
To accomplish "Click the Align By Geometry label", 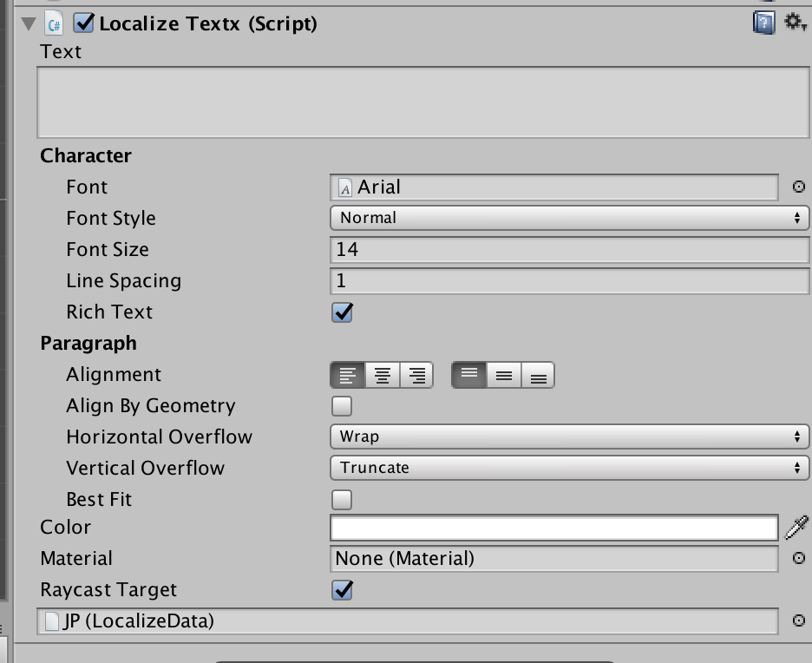I will (x=151, y=406).
